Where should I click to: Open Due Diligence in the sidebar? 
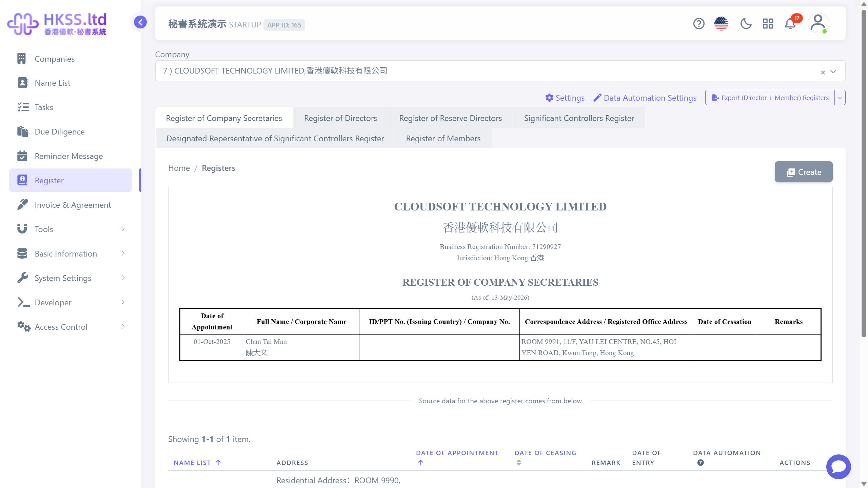point(71,132)
